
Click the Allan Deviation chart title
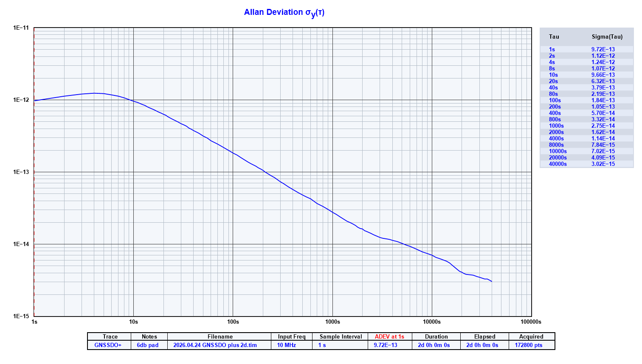point(284,12)
